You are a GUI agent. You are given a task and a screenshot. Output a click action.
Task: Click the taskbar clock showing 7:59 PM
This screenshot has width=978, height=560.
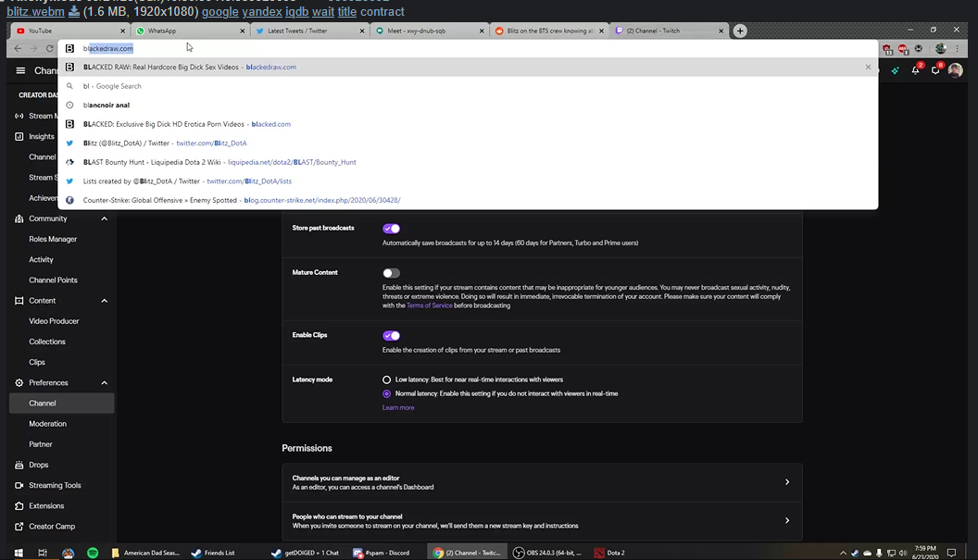(925, 554)
